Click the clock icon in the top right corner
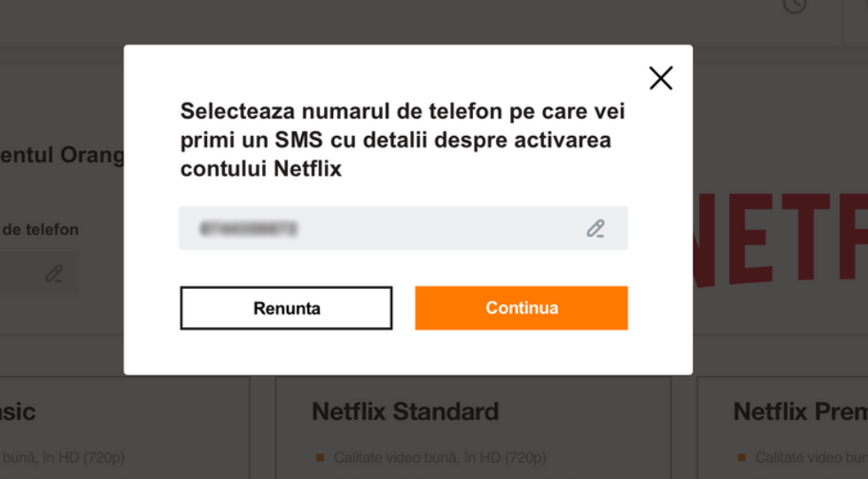868x479 pixels. pos(795,6)
